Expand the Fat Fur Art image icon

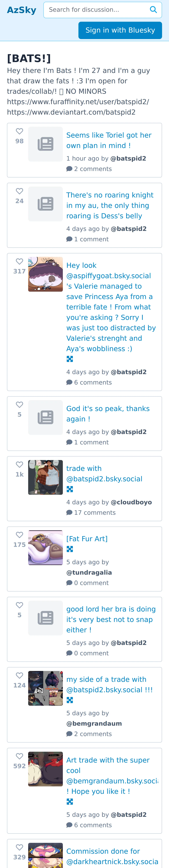70,549
